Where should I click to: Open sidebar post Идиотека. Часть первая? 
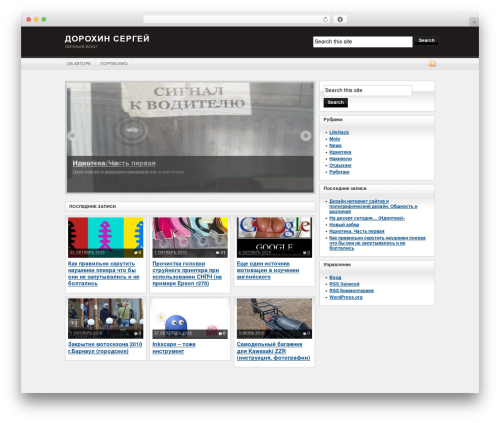(x=357, y=231)
